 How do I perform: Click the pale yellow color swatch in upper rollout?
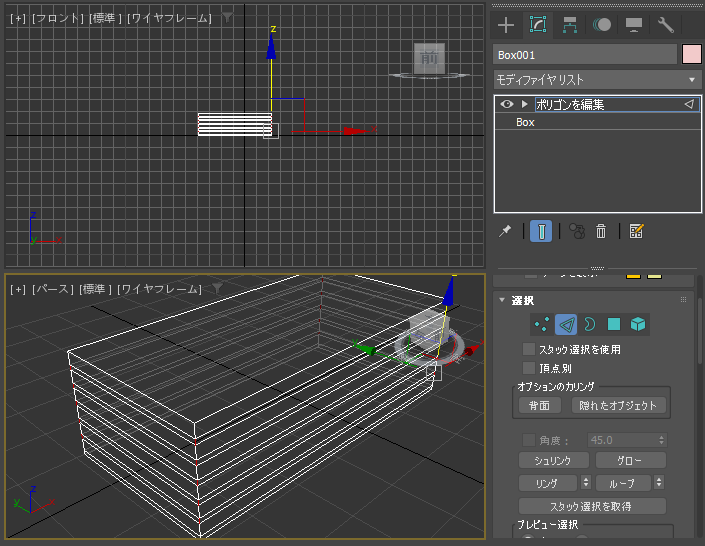click(x=654, y=276)
